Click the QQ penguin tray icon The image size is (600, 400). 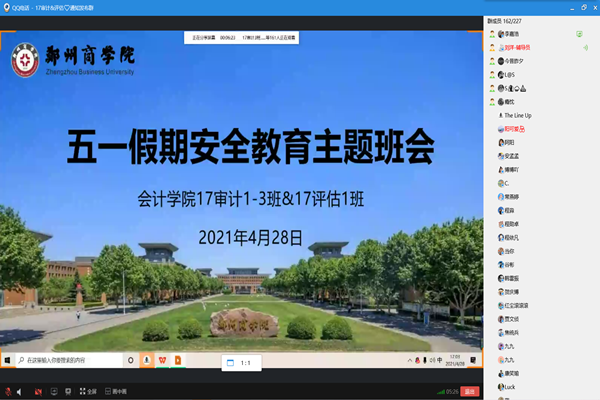pos(417,360)
